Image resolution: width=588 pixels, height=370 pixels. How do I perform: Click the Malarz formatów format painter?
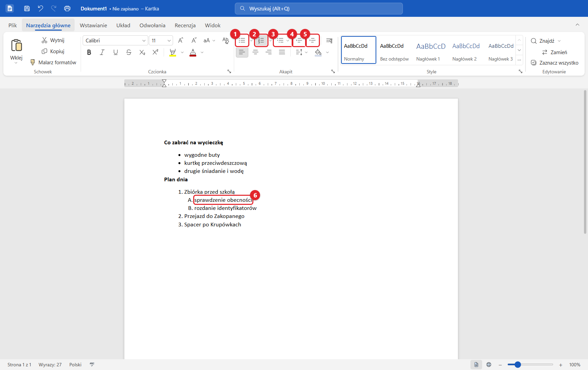(x=53, y=62)
